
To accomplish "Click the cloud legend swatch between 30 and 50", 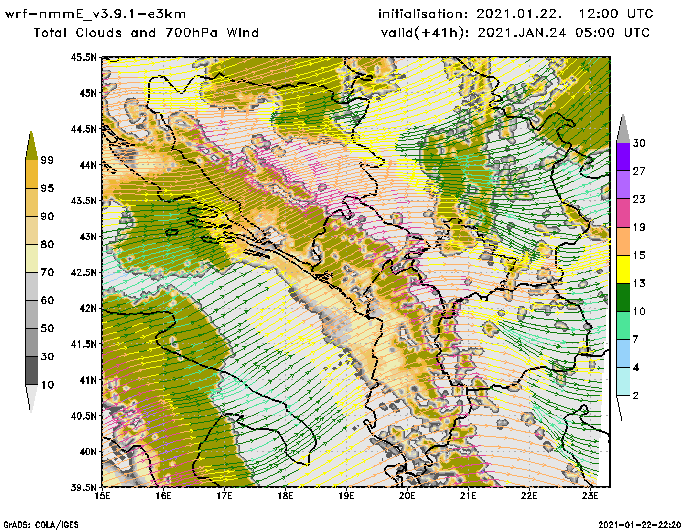I will 31,342.
